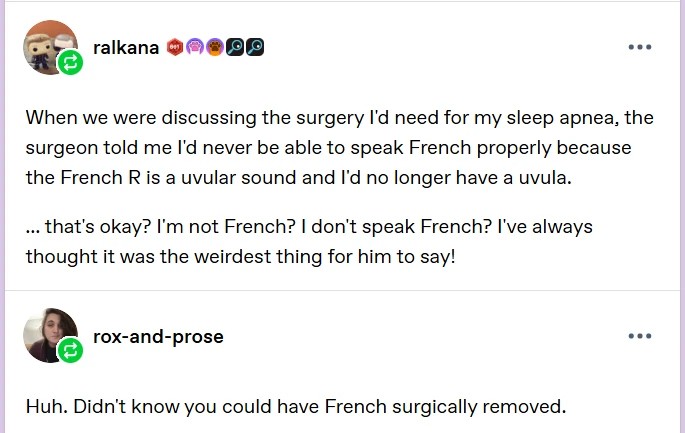
Task: Click the green reblog icon on ralkana's avatar
Action: point(70,64)
